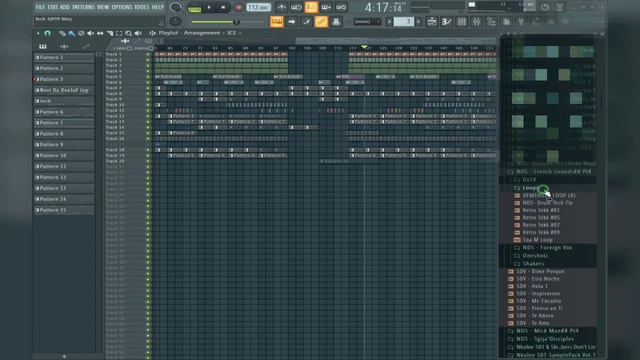The height and width of the screenshot is (360, 640).
Task: Expand 'NDS - Foreign Vox' folder
Action: coord(547,248)
